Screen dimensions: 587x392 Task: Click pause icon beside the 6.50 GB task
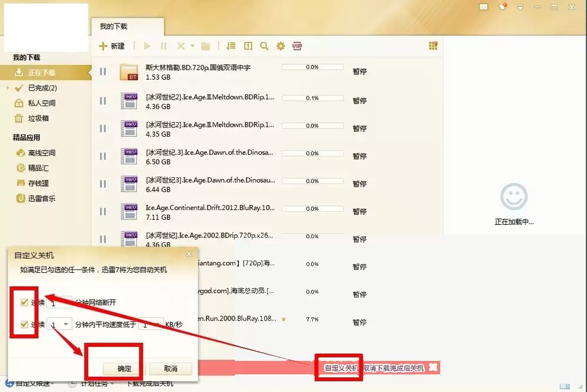tap(103, 156)
